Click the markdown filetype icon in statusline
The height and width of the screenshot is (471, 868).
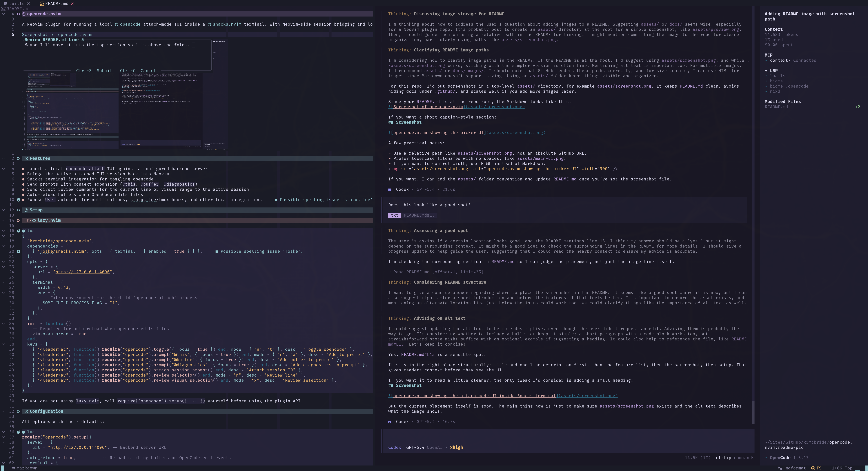(13, 468)
